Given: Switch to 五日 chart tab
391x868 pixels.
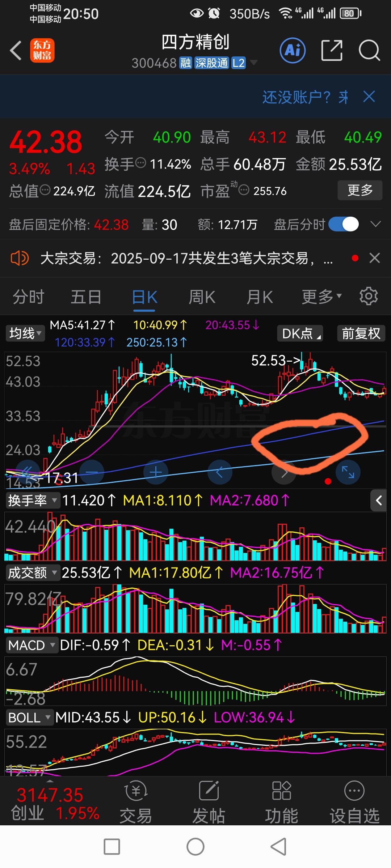Looking at the screenshot, I should [86, 297].
